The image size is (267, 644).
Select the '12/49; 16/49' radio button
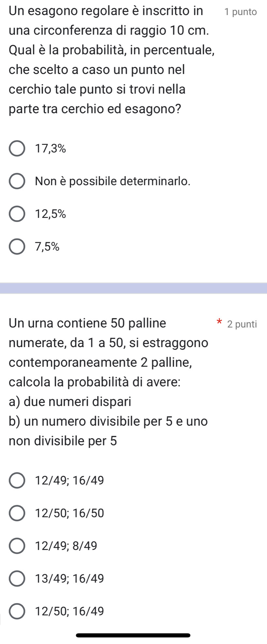(17, 481)
